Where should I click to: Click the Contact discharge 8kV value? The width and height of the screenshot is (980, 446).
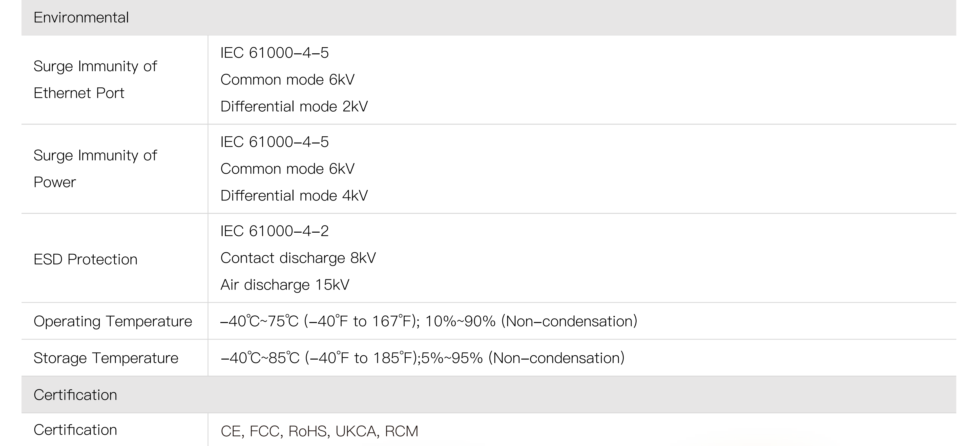(298, 258)
